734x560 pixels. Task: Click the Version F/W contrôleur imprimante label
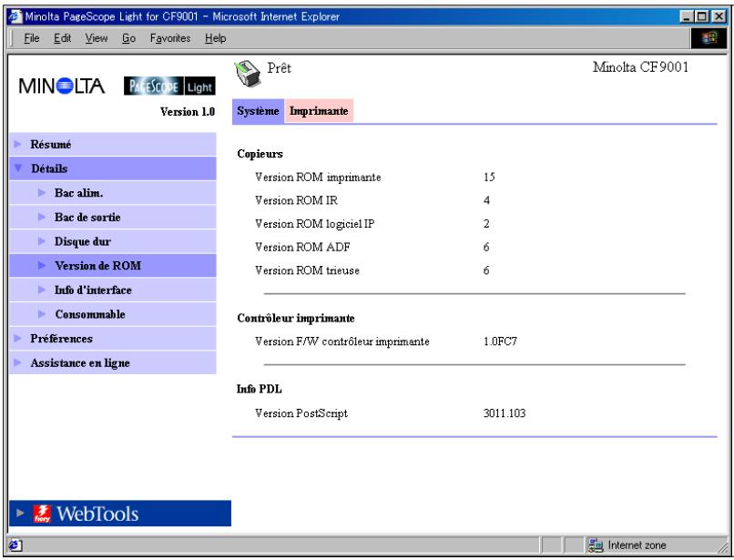[342, 341]
